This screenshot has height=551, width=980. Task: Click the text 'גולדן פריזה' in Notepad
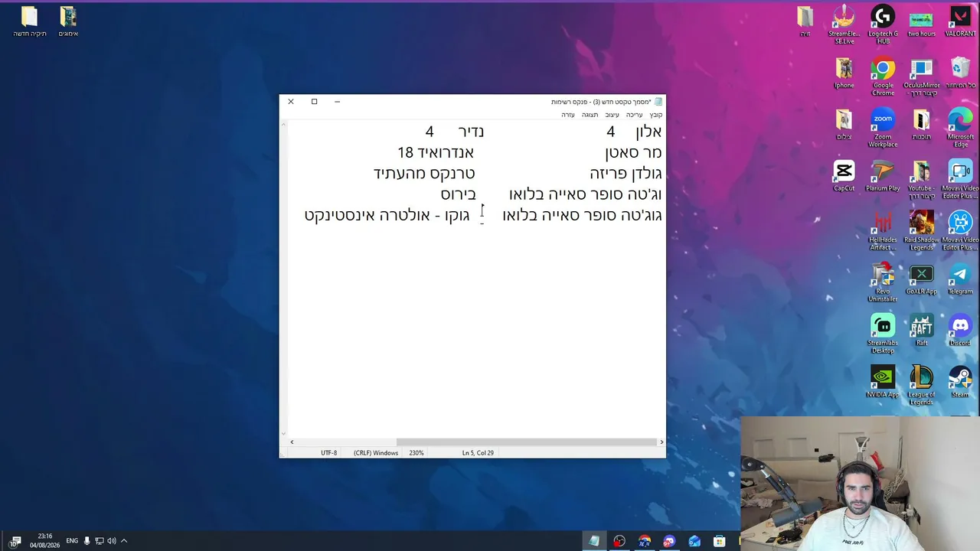pyautogui.click(x=626, y=173)
